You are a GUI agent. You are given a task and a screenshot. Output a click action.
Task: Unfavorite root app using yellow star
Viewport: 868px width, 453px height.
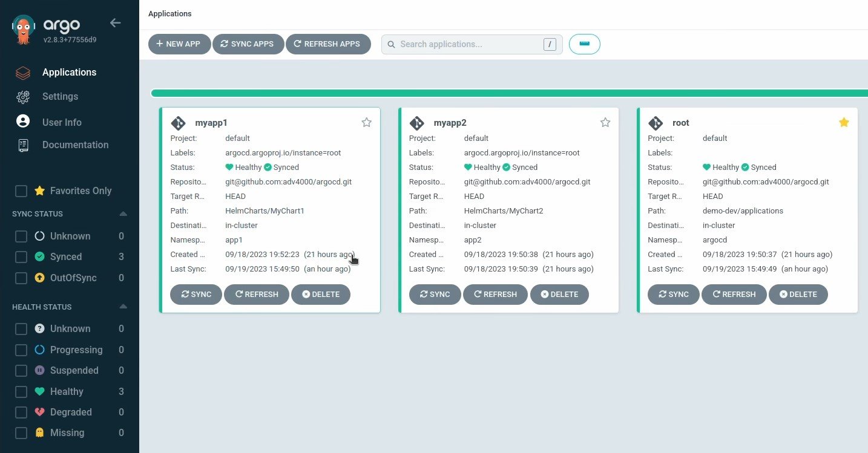(844, 123)
